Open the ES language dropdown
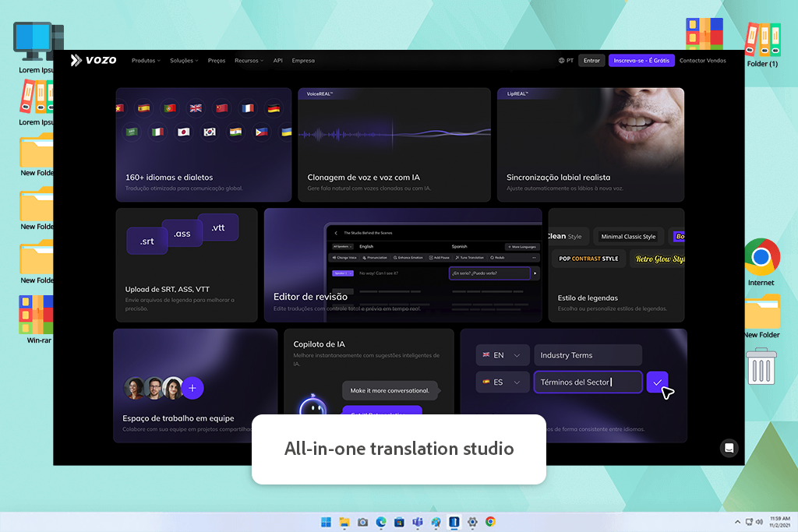Image resolution: width=798 pixels, height=532 pixels. pos(503,382)
